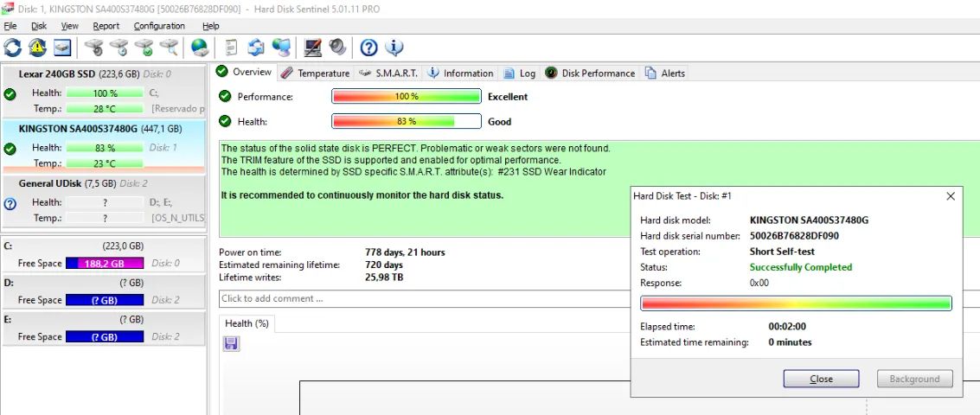The width and height of the screenshot is (980, 415).
Task: Close the Hard Disk Test dialog with X
Action: click(x=951, y=196)
